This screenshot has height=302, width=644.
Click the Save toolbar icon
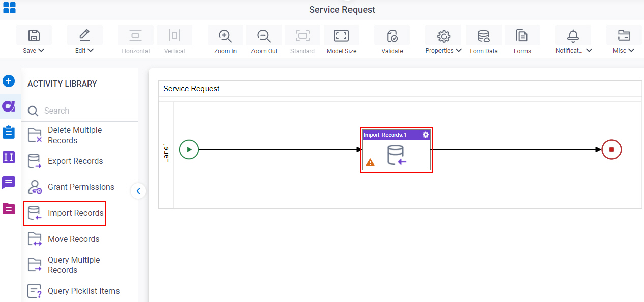click(34, 36)
